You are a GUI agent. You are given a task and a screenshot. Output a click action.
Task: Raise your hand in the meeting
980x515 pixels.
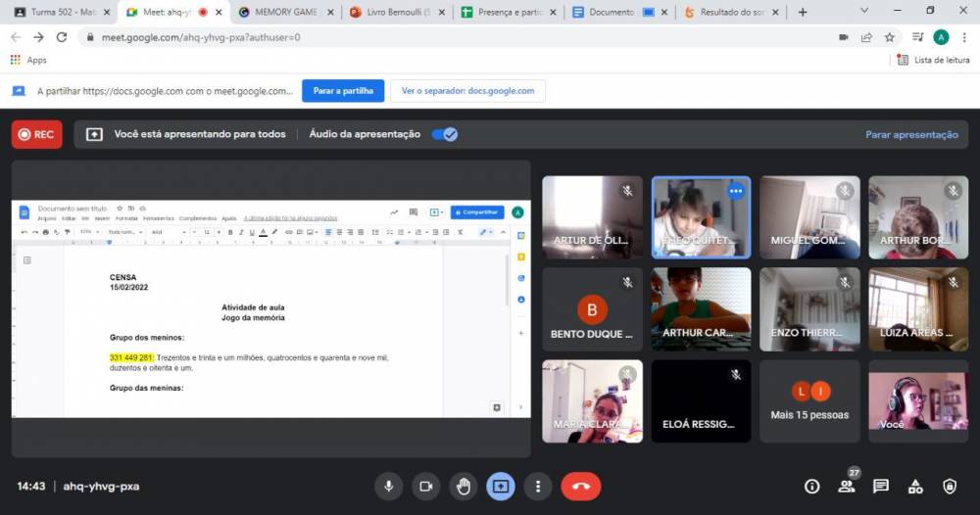[463, 486]
